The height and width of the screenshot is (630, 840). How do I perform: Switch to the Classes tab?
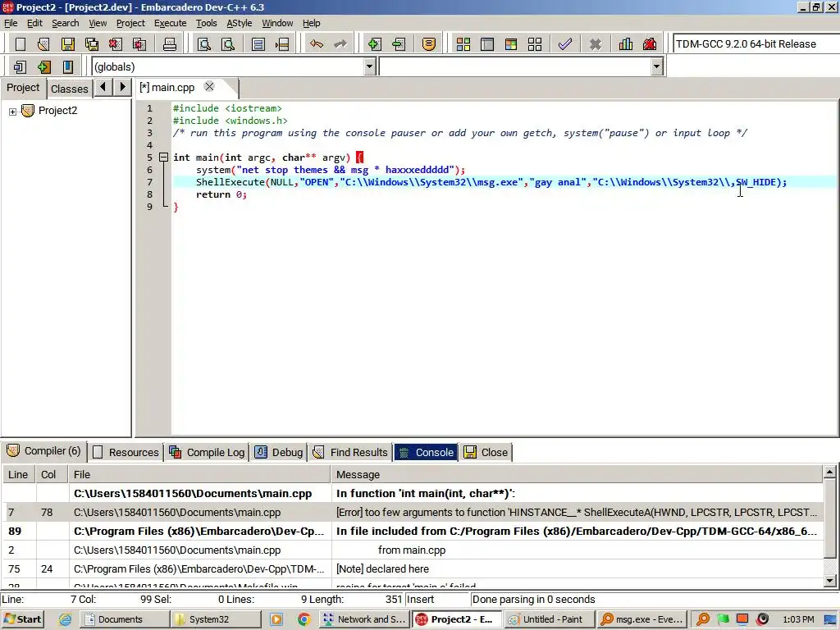[x=70, y=89]
